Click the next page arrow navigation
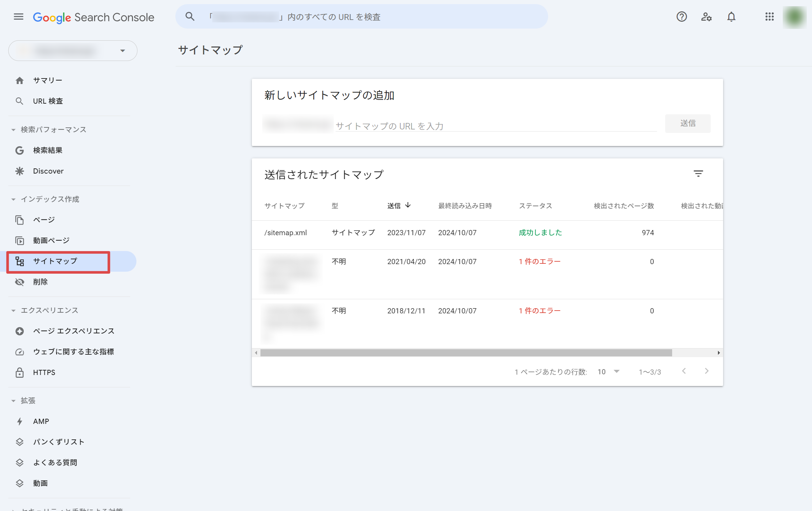Viewport: 812px width, 511px height. pyautogui.click(x=707, y=371)
